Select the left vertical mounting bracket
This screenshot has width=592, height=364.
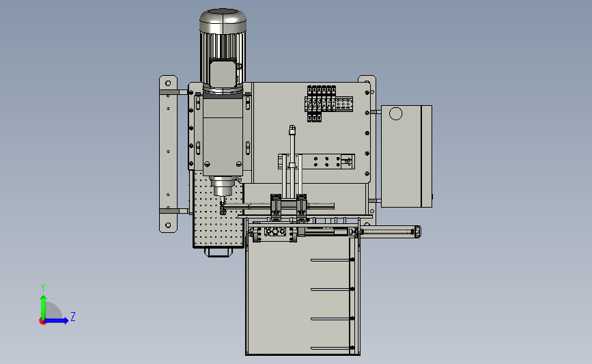(168, 154)
